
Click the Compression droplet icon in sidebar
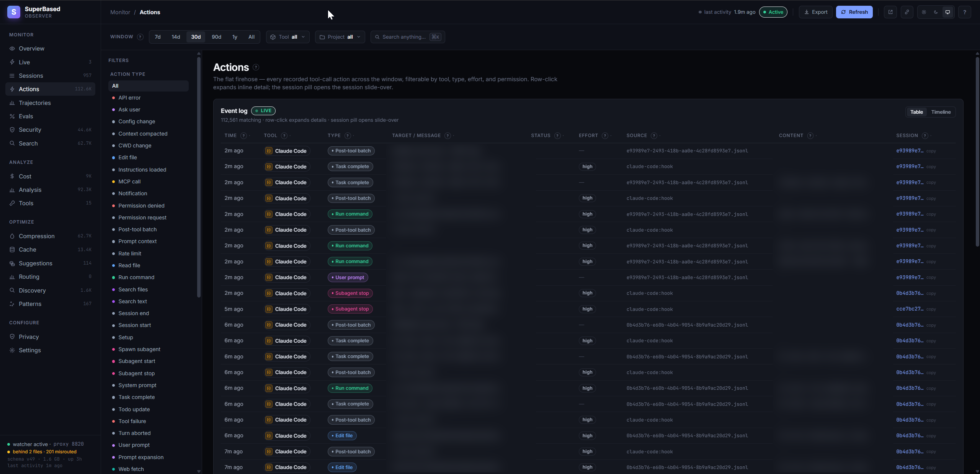pyautogui.click(x=12, y=236)
